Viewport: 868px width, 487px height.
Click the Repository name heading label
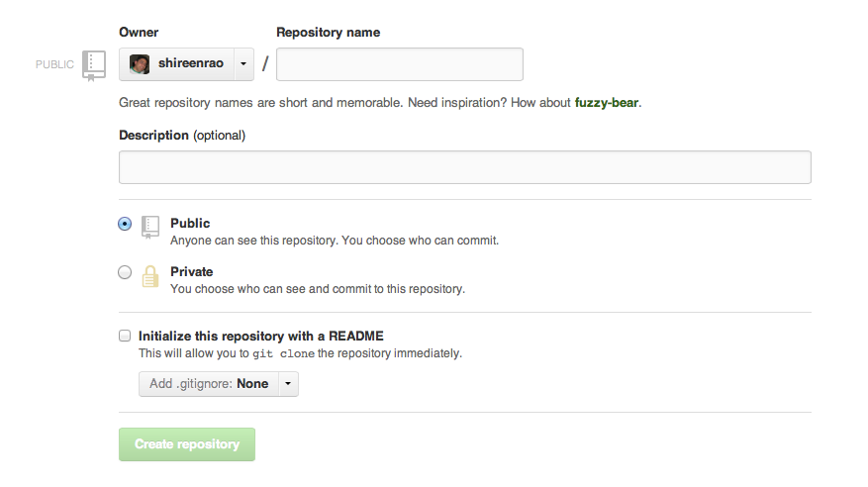point(328,33)
